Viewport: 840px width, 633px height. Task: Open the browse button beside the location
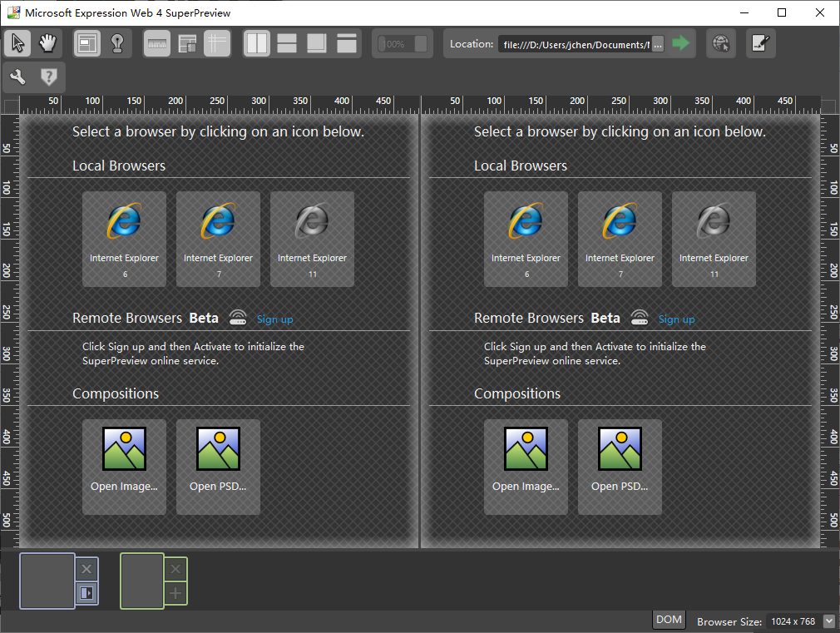pyautogui.click(x=659, y=44)
